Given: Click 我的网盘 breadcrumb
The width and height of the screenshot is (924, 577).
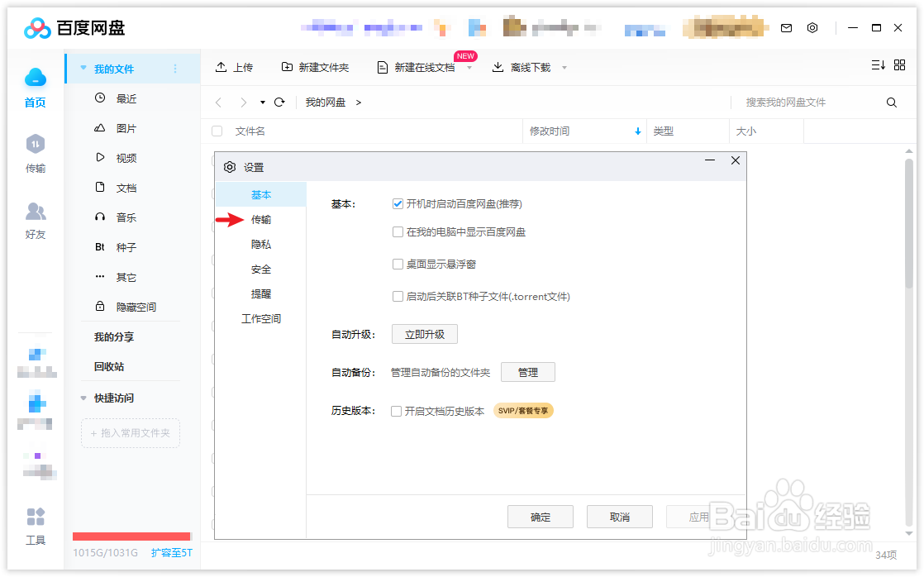Looking at the screenshot, I should 326,103.
